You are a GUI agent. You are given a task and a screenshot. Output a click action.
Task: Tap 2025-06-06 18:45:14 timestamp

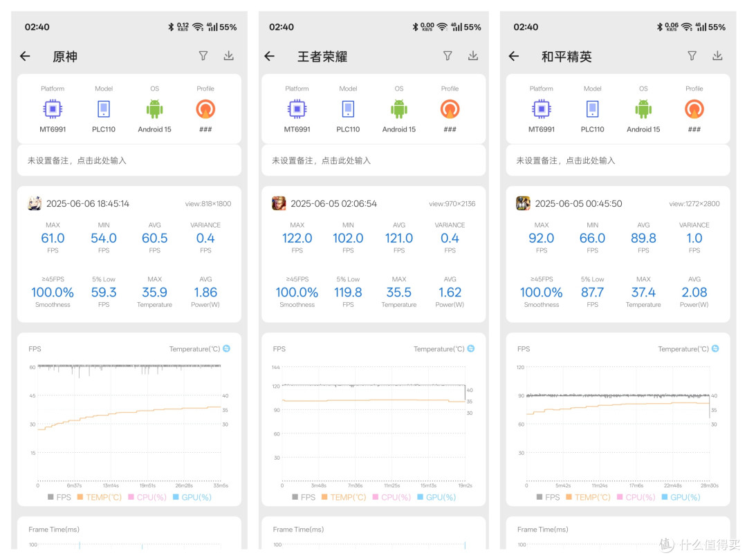[x=88, y=204]
